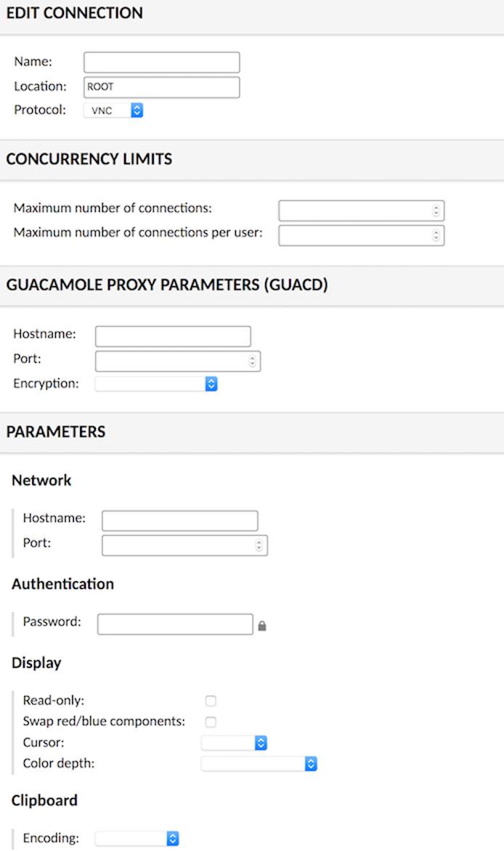Viewport: 504px width, 851px height.
Task: Enable the Read-only checkbox
Action: (211, 700)
